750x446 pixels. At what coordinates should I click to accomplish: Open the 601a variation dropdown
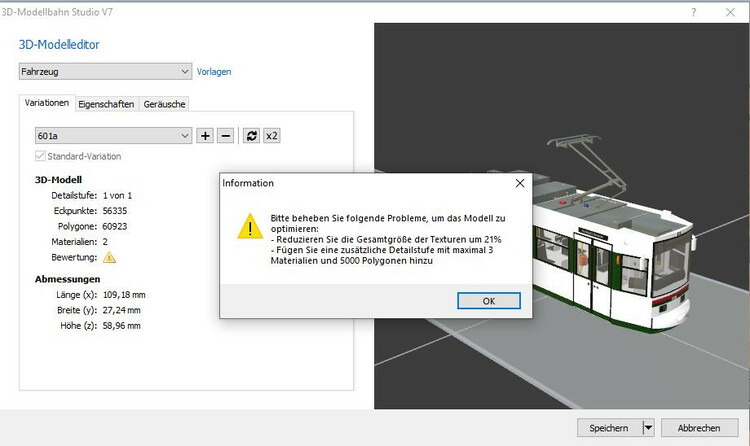click(113, 136)
